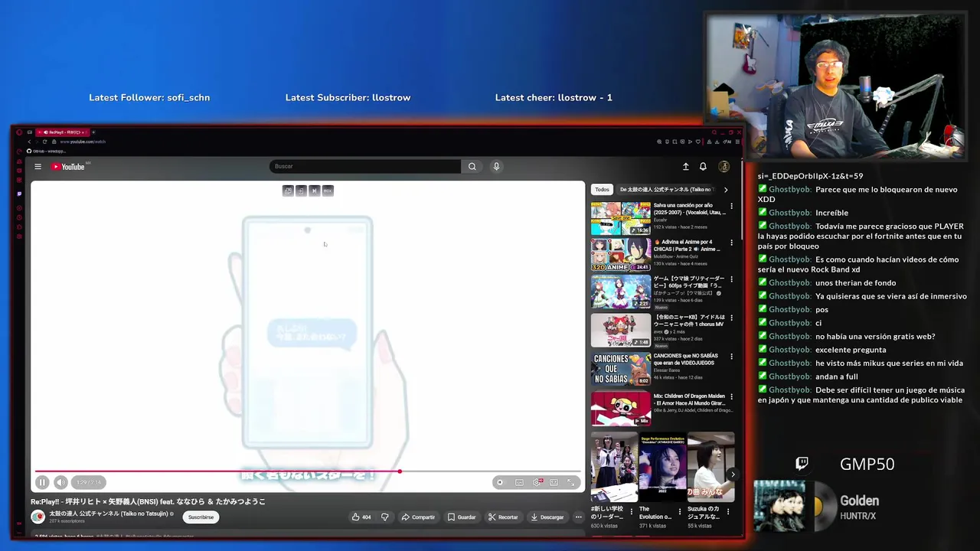
Task: Mute the video with the speaker button
Action: click(60, 482)
